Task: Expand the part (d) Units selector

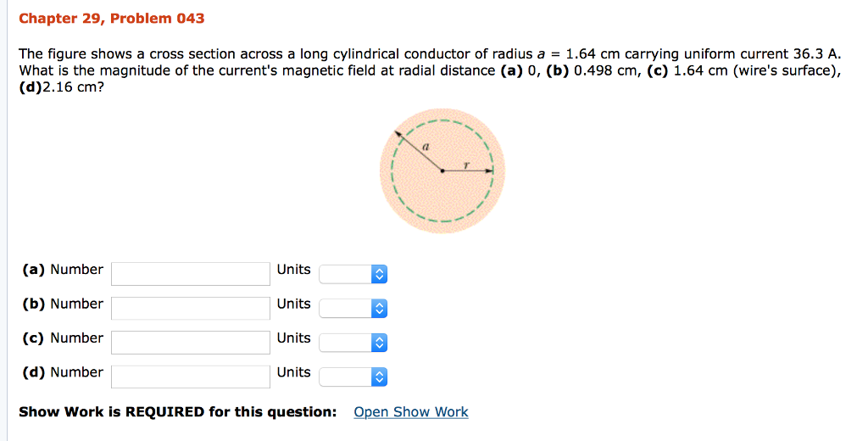Action: click(x=353, y=376)
